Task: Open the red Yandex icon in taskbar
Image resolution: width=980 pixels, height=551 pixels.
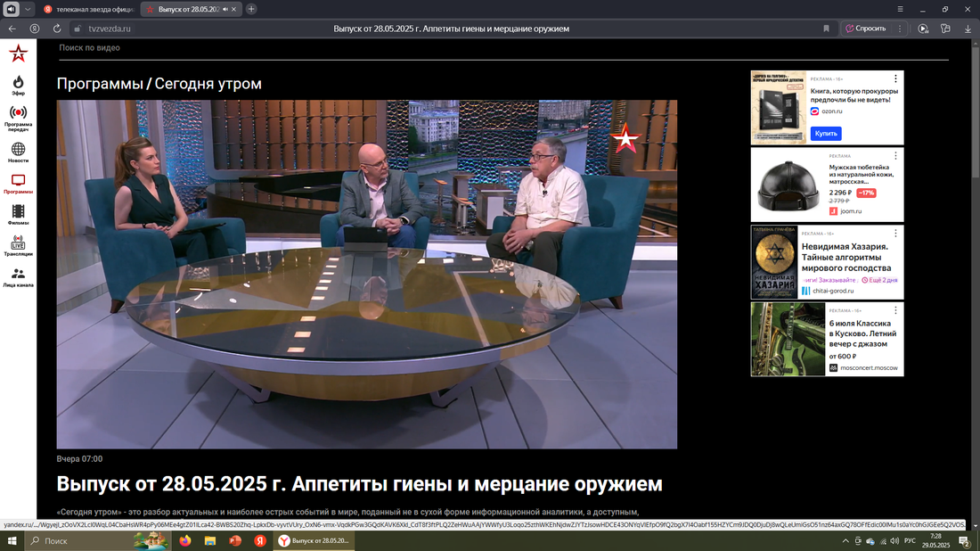Action: tap(260, 541)
